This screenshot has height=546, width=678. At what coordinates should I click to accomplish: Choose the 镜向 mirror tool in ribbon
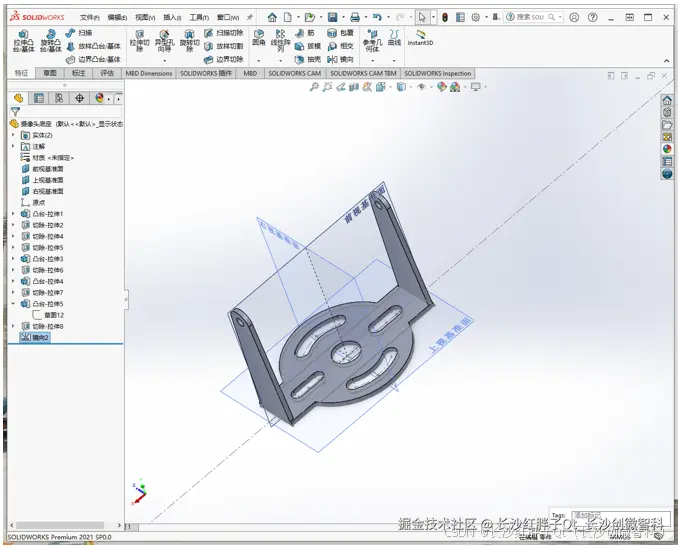[341, 59]
